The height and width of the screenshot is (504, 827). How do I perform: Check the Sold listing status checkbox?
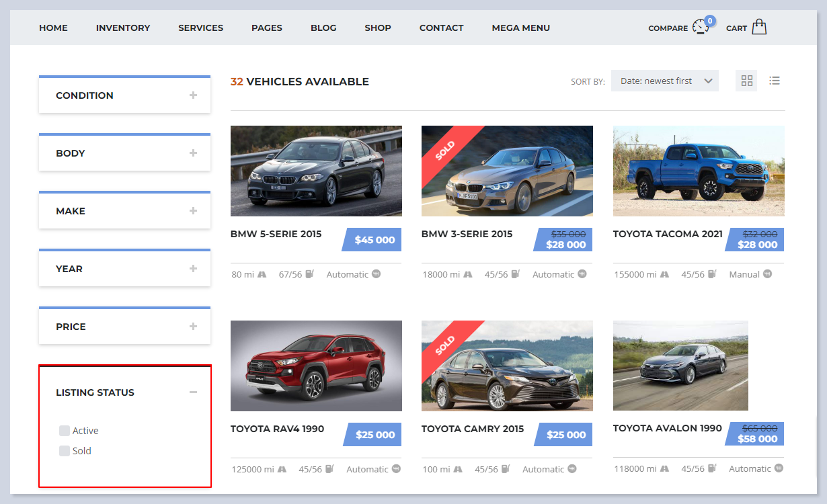(65, 451)
